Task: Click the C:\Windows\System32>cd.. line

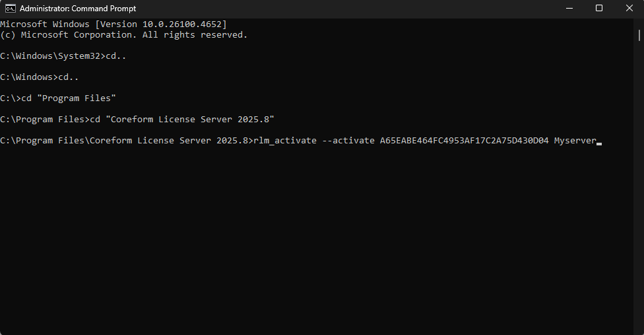Action: point(63,56)
